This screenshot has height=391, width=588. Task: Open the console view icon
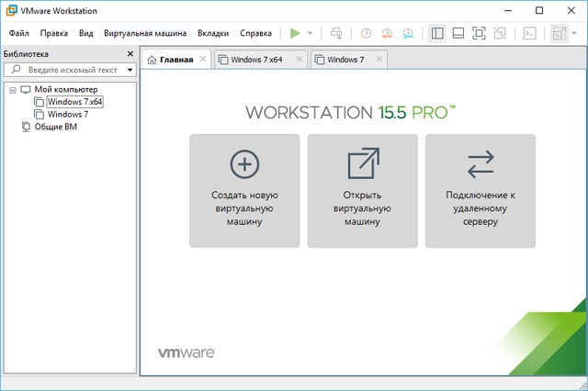[x=529, y=33]
